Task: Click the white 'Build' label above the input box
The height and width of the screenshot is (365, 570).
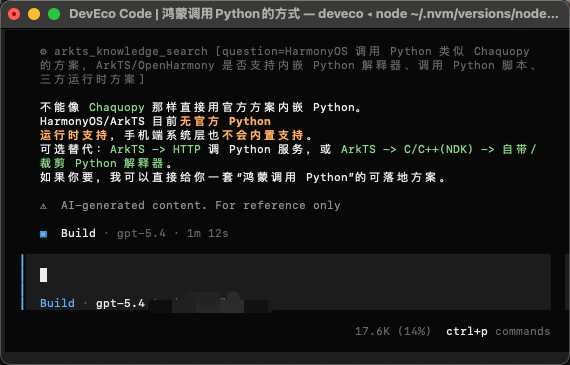Action: click(x=78, y=233)
